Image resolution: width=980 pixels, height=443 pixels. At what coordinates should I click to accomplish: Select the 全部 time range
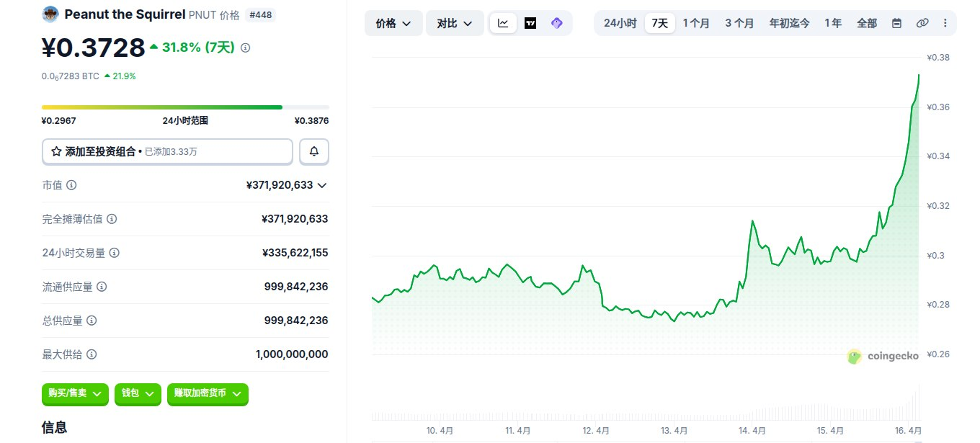click(x=867, y=23)
